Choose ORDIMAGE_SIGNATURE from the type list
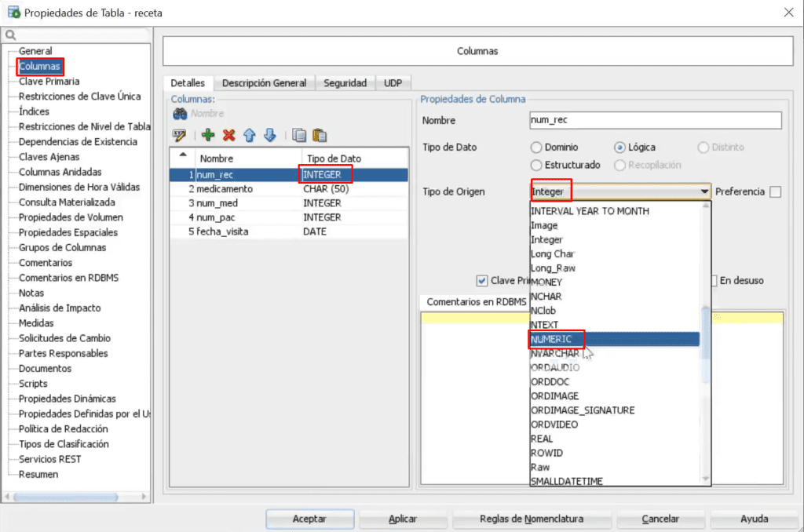804x532 pixels. (x=614, y=410)
